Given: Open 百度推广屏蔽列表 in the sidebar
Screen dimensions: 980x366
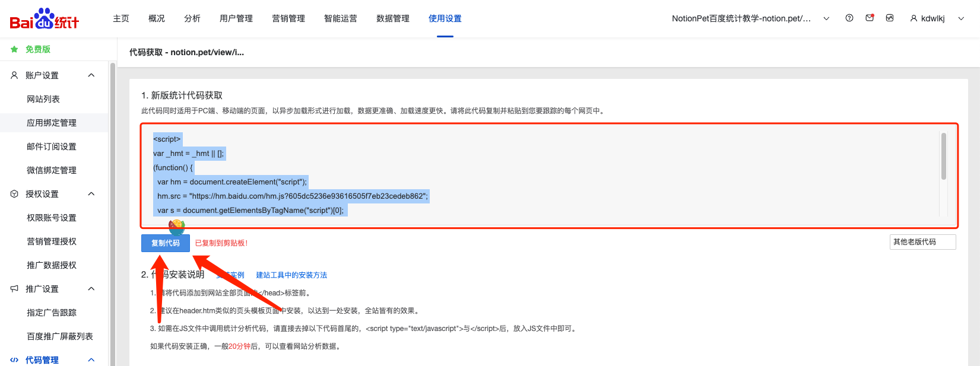Looking at the screenshot, I should pyautogui.click(x=60, y=336).
